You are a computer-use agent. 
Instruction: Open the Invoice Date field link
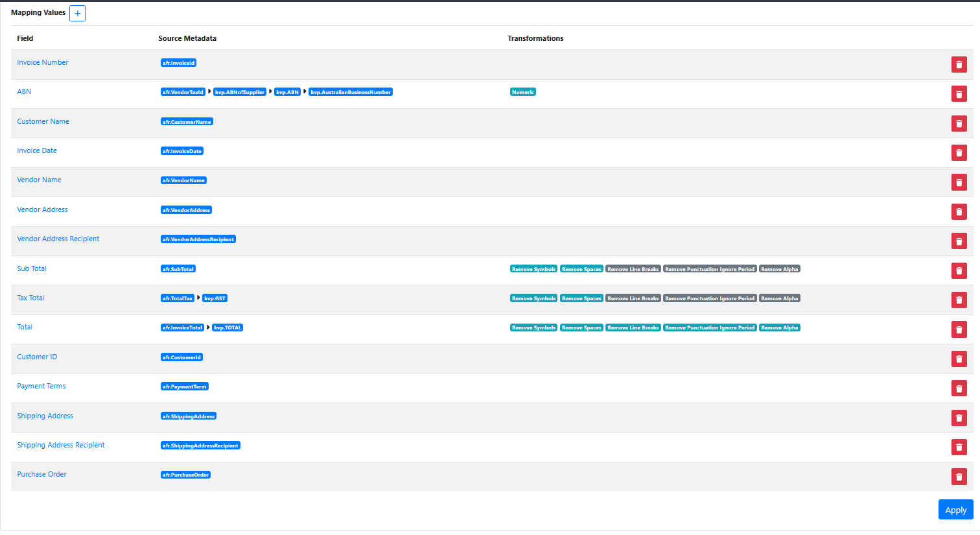tap(37, 150)
